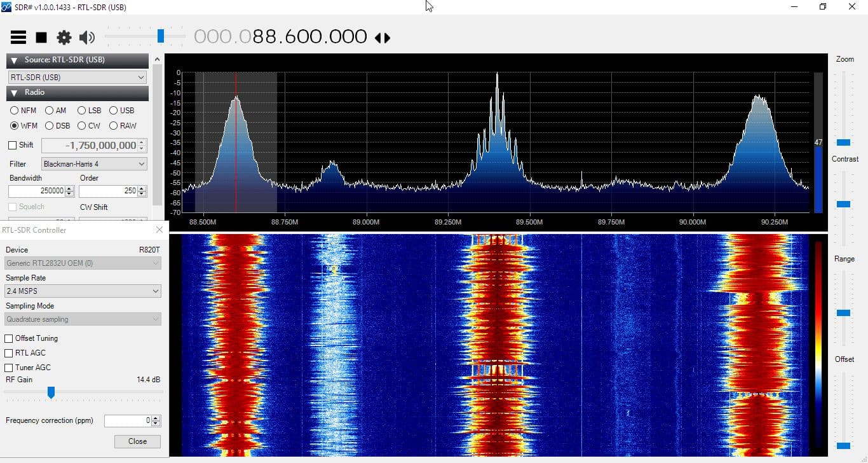The width and height of the screenshot is (868, 463).
Task: Mute audio using the speaker icon
Action: pyautogui.click(x=86, y=37)
